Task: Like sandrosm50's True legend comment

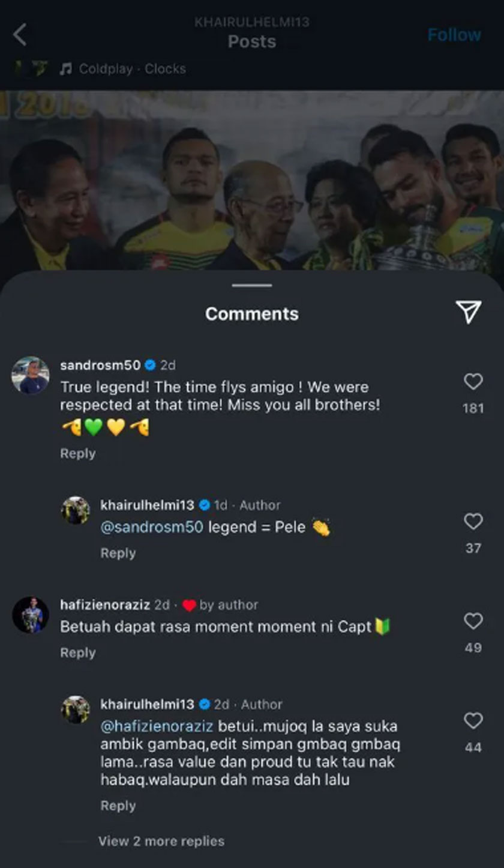Action: (473, 382)
